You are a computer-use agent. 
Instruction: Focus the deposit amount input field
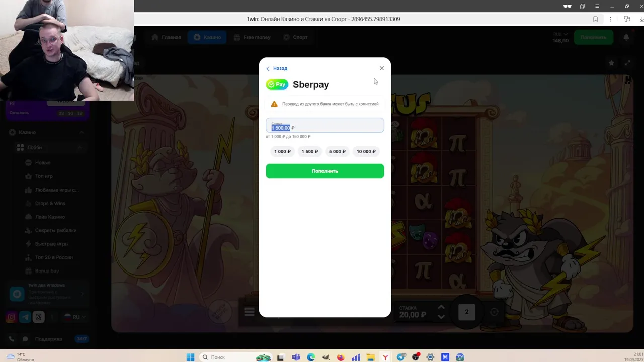325,125
